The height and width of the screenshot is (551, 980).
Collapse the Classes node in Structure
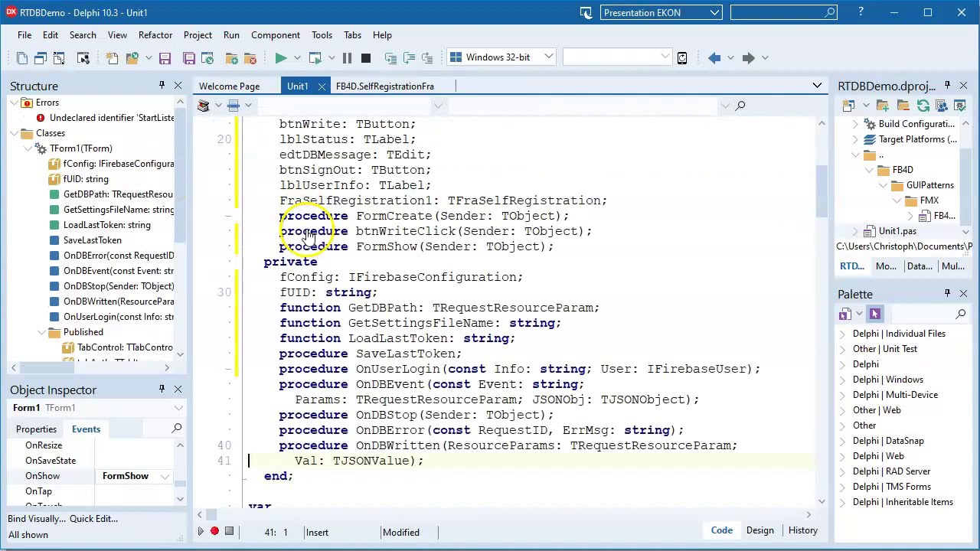15,133
